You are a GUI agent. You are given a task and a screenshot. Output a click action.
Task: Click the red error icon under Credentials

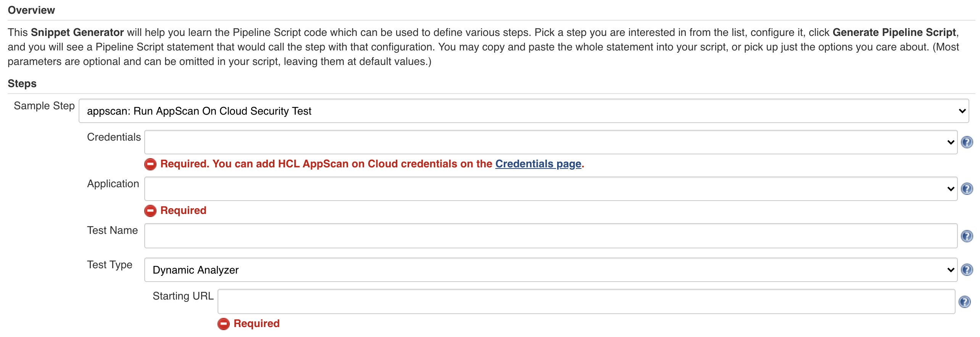tap(150, 164)
